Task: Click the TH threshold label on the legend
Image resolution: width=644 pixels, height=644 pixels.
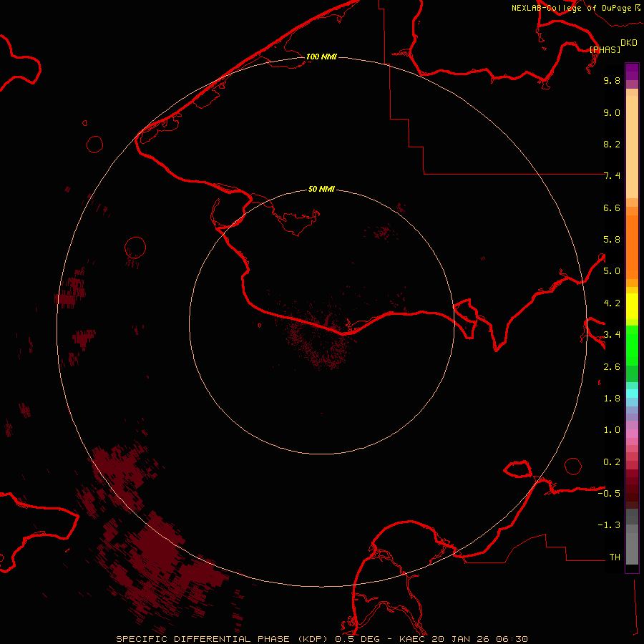Action: point(614,557)
